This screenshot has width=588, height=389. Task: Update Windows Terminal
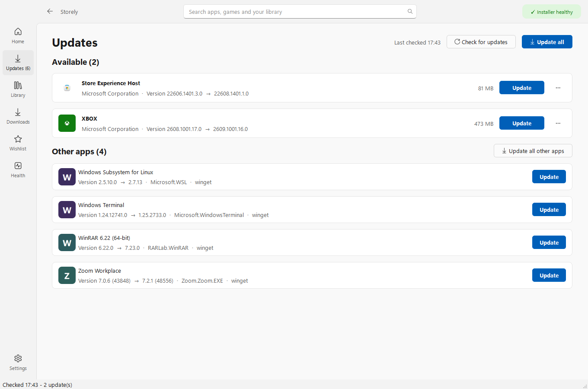coord(549,210)
